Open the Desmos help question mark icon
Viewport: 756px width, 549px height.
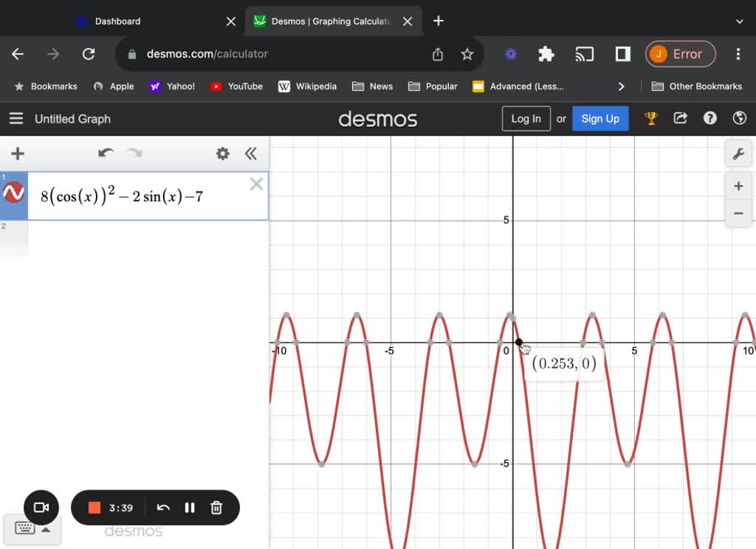point(709,118)
